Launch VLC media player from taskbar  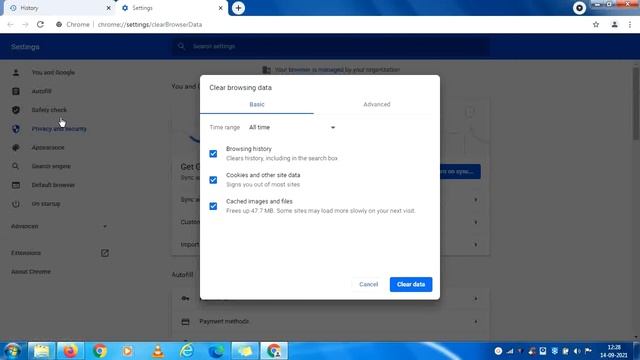(x=158, y=351)
